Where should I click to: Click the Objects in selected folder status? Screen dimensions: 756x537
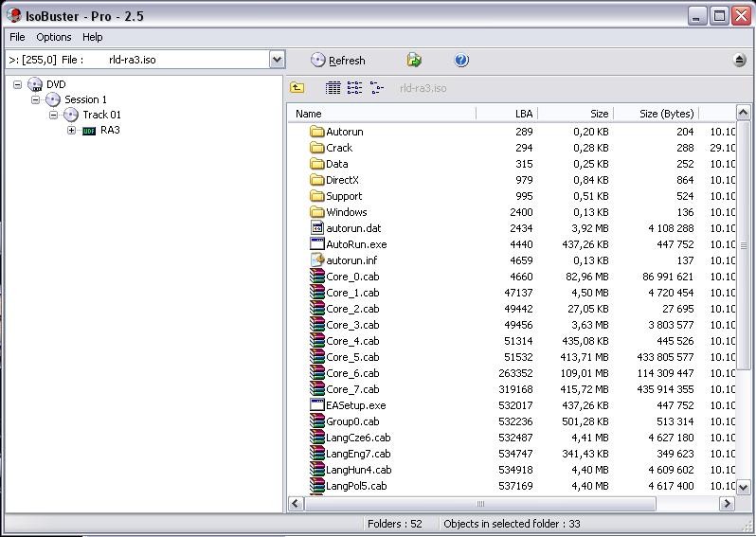click(x=512, y=524)
